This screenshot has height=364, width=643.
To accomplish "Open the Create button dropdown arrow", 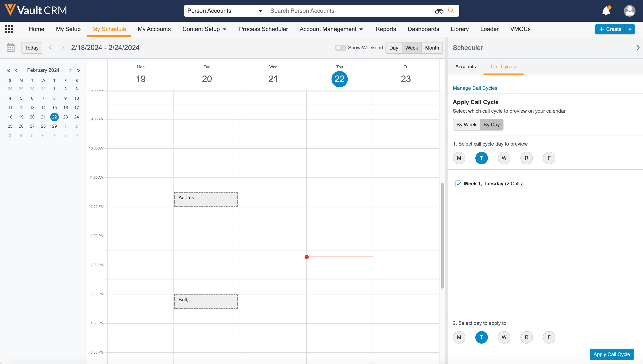I will click(x=630, y=29).
